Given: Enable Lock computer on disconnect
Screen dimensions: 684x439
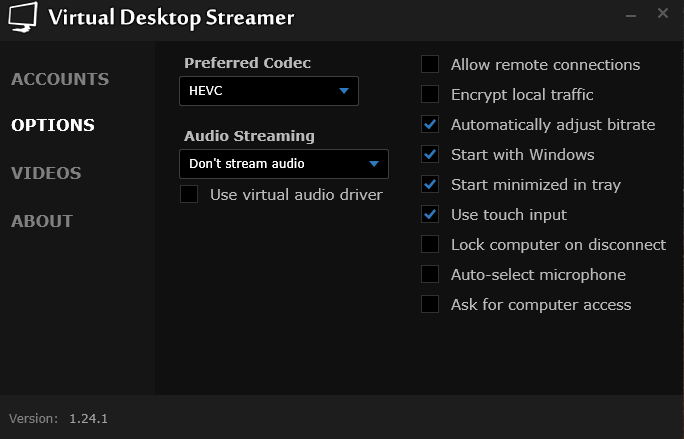Looking at the screenshot, I should tap(430, 245).
